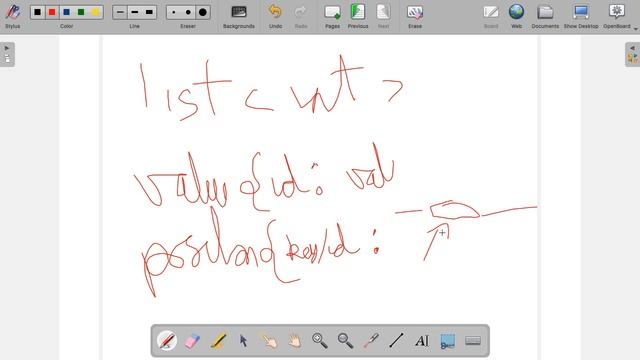Viewport: 640px width, 360px height.
Task: Select the Text tool
Action: (422, 340)
